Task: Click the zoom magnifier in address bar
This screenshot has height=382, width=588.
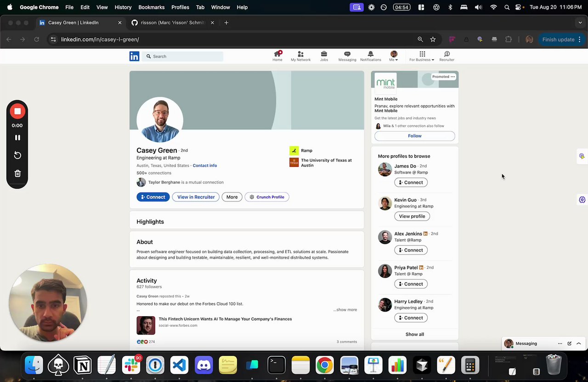Action: (x=420, y=40)
